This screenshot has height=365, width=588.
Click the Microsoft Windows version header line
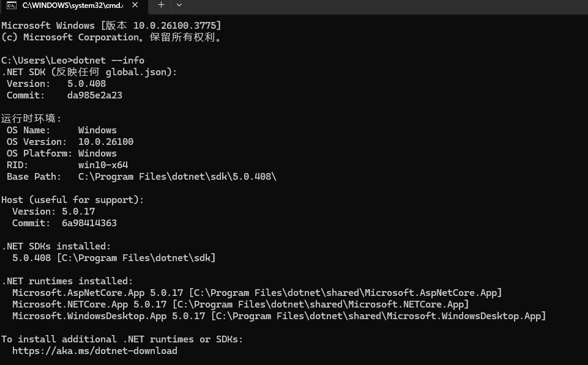click(x=111, y=26)
